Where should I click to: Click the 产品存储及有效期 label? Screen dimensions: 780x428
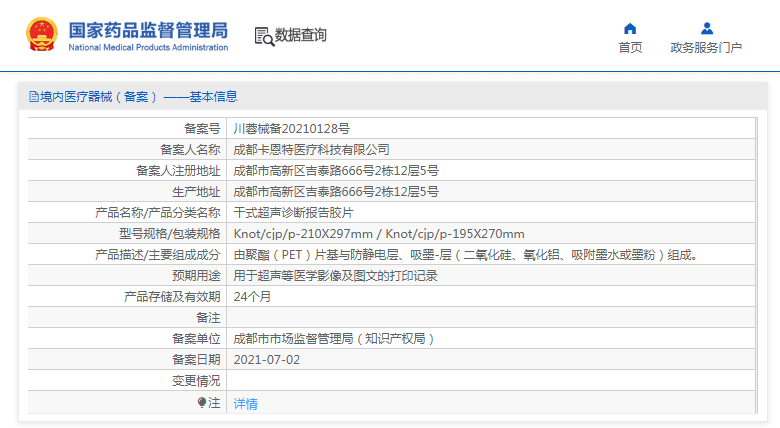pos(172,297)
